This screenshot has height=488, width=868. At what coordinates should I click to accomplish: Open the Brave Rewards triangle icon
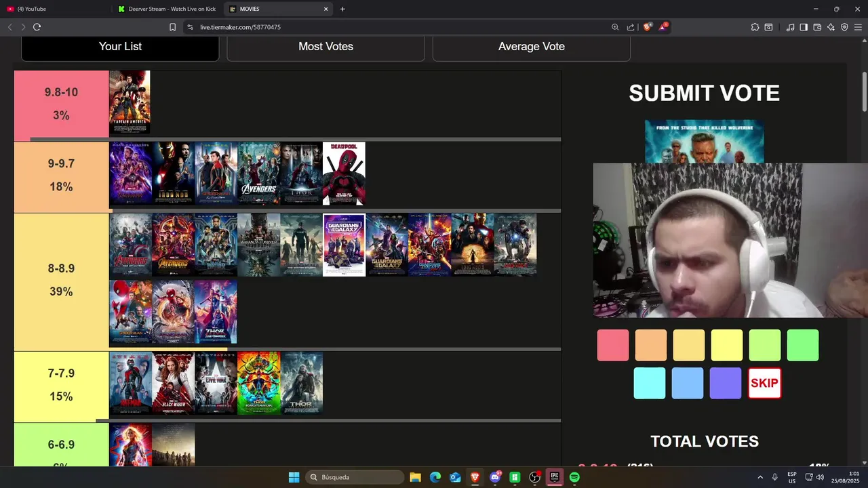(x=663, y=26)
